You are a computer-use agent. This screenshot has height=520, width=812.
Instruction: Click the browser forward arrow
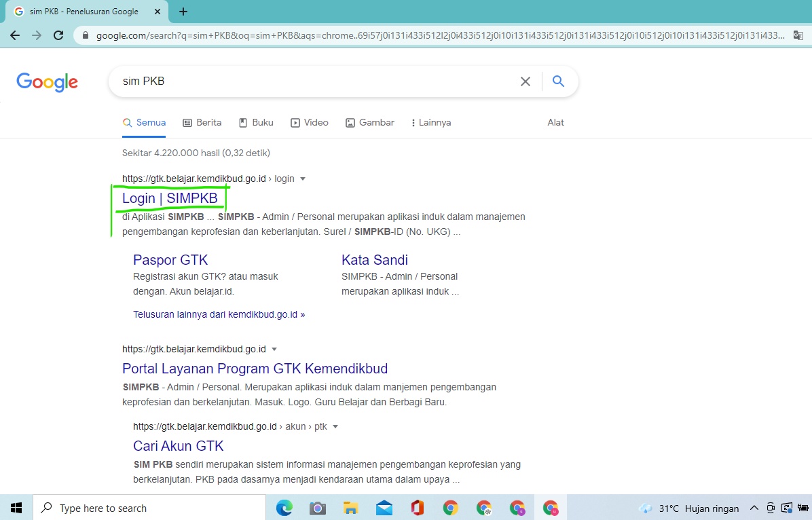tap(36, 35)
